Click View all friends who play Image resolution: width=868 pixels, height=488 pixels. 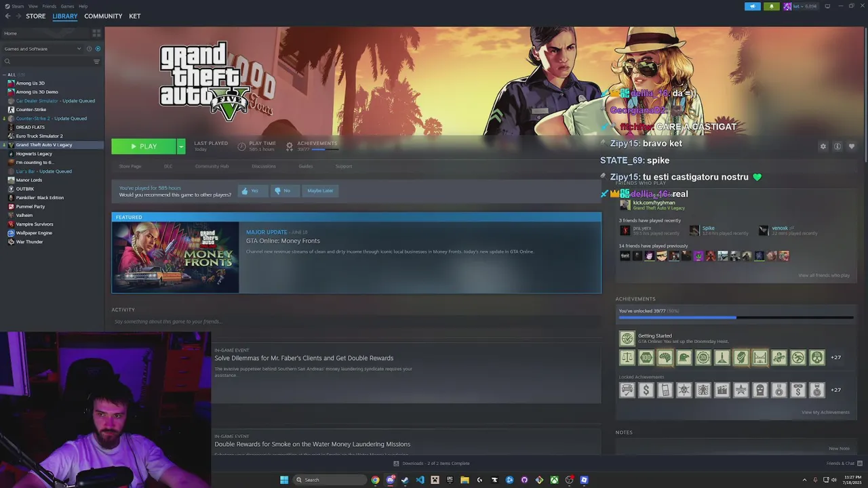click(x=824, y=275)
